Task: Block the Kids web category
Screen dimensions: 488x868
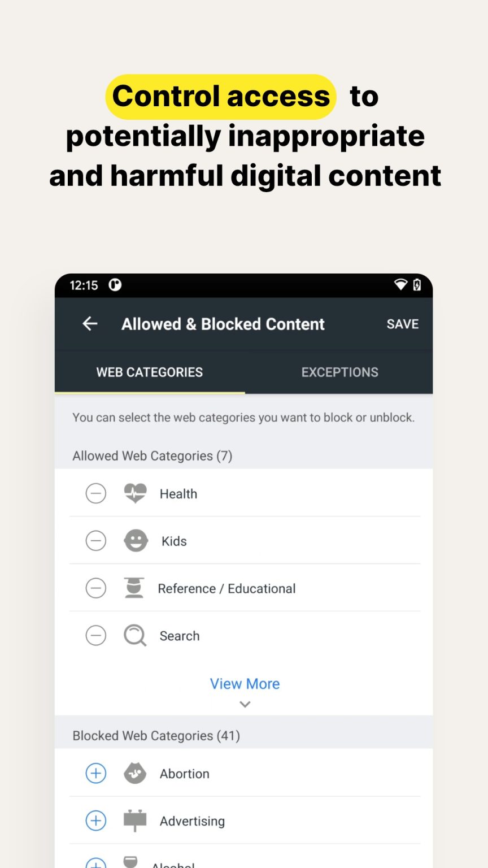Action: 95,540
